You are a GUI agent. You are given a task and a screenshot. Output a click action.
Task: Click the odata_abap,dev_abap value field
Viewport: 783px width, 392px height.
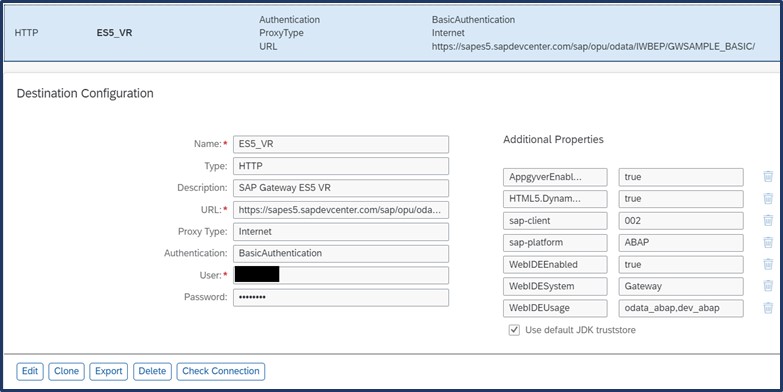tap(681, 308)
